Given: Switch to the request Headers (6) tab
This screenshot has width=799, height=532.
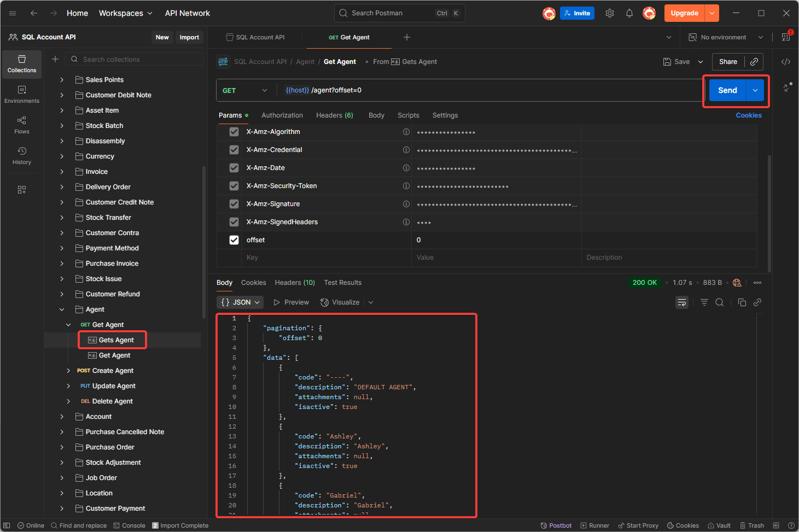Looking at the screenshot, I should [x=335, y=115].
